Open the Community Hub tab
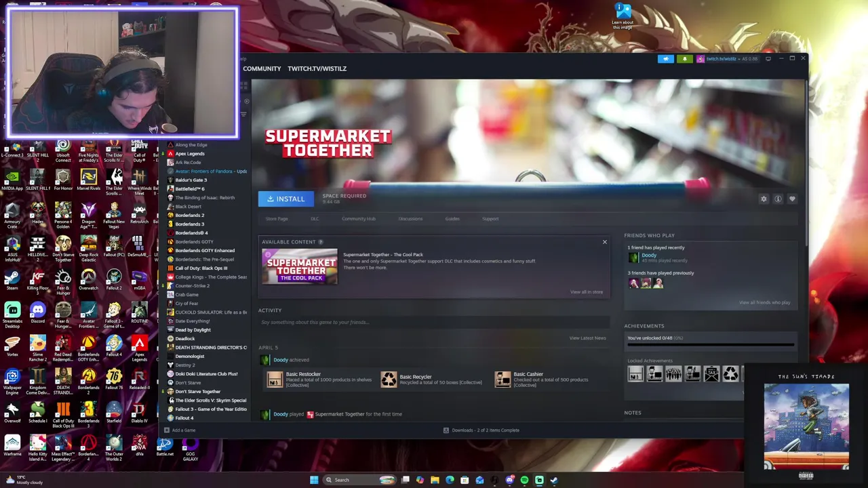 pos(359,219)
